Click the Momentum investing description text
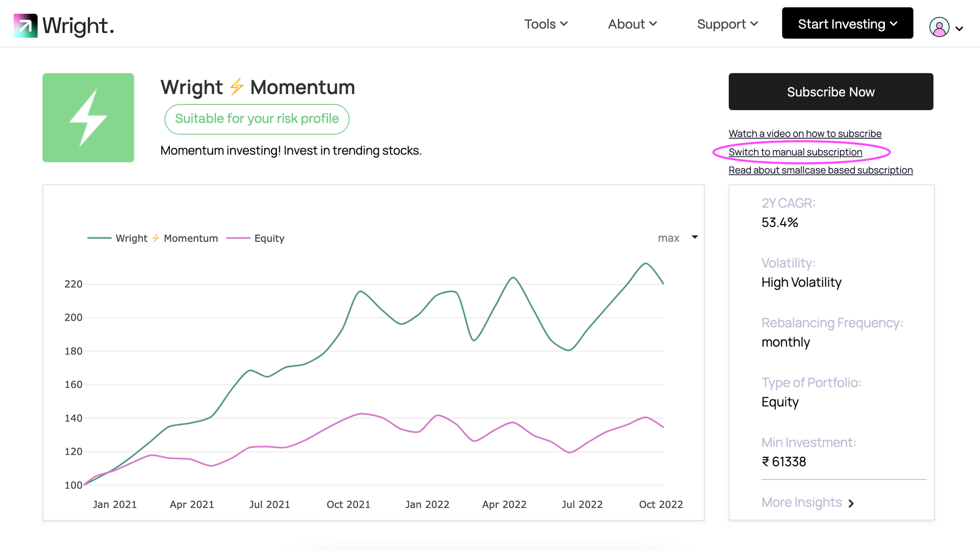980x551 pixels. point(291,150)
